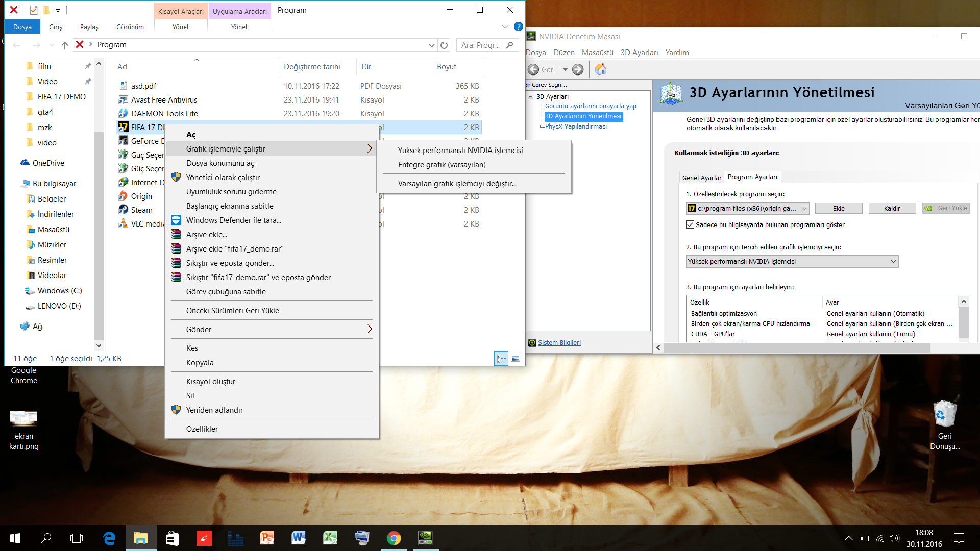The image size is (980, 551).
Task: Click the Wi-Fi network tray icon
Action: pyautogui.click(x=879, y=538)
